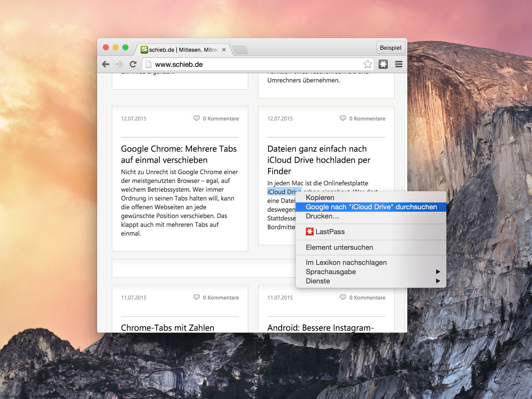This screenshot has height=399, width=532.
Task: Focus the www.schieb.de address bar
Action: tap(258, 64)
